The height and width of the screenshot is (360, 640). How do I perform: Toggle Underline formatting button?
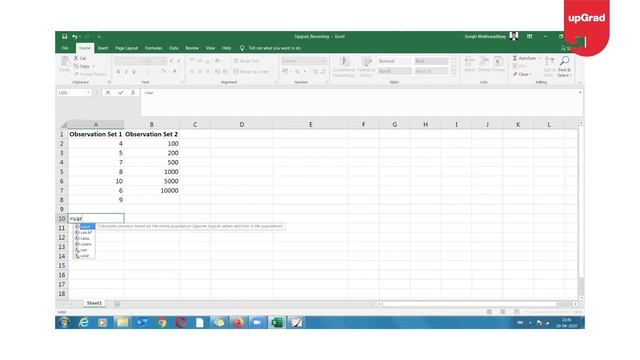[x=134, y=72]
